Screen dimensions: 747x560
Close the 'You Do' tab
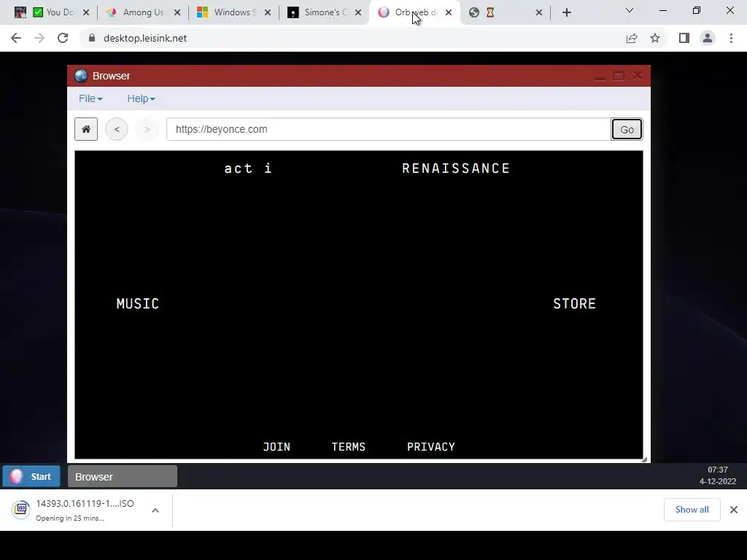coord(86,13)
